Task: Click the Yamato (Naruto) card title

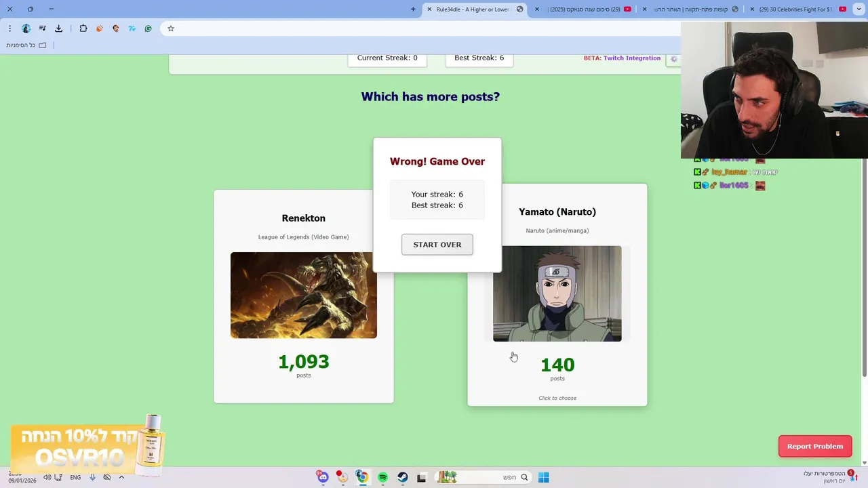Action: 557,212
